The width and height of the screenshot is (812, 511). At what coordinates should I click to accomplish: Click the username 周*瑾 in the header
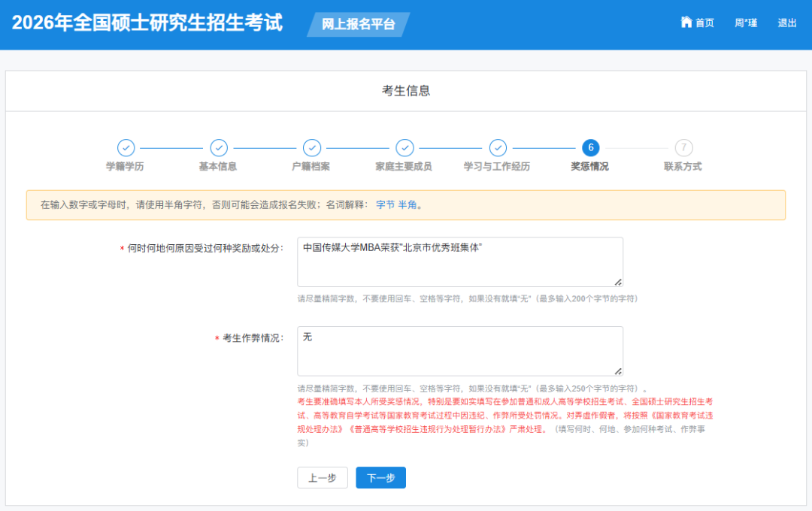(745, 23)
